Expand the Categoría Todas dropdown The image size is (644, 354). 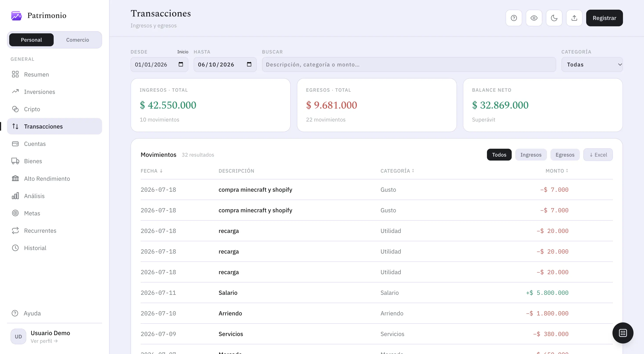(592, 64)
